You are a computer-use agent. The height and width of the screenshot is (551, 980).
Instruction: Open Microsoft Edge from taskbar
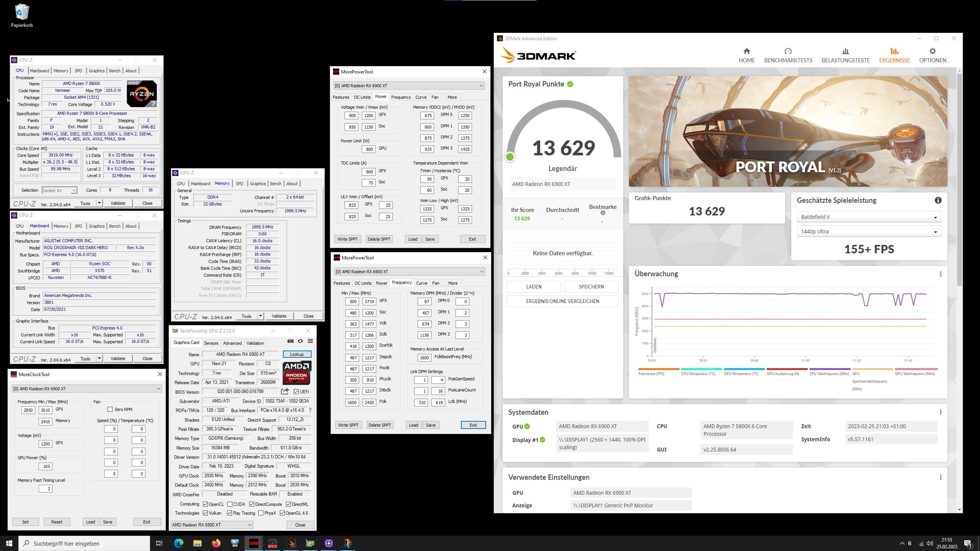(178, 543)
